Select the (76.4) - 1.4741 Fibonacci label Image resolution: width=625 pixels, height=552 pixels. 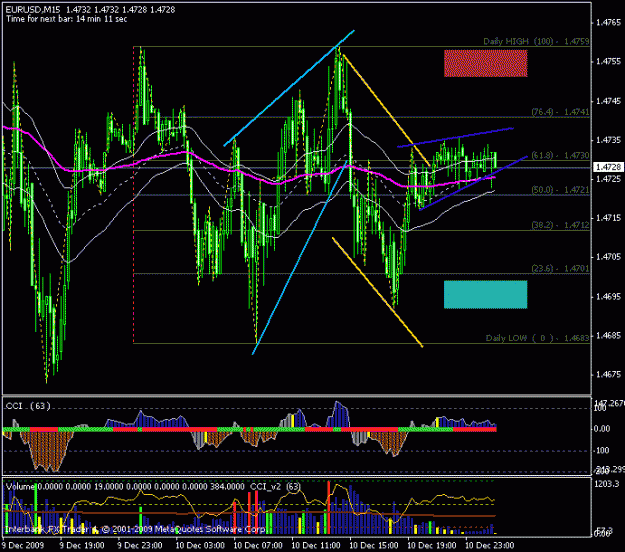point(560,112)
